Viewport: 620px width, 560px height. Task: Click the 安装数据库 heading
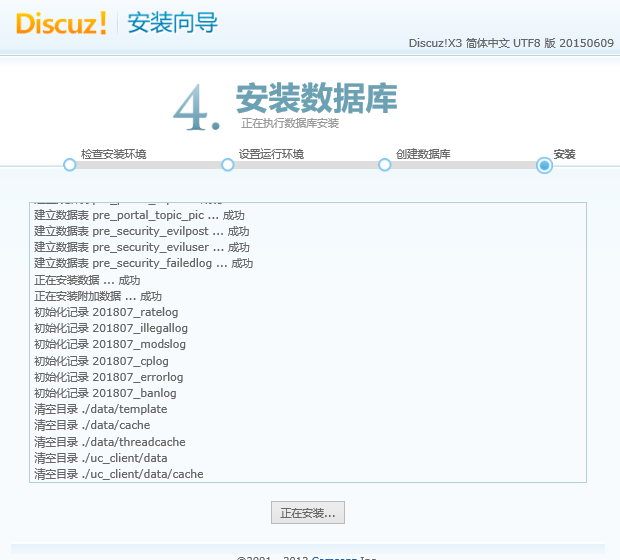pyautogui.click(x=317, y=98)
